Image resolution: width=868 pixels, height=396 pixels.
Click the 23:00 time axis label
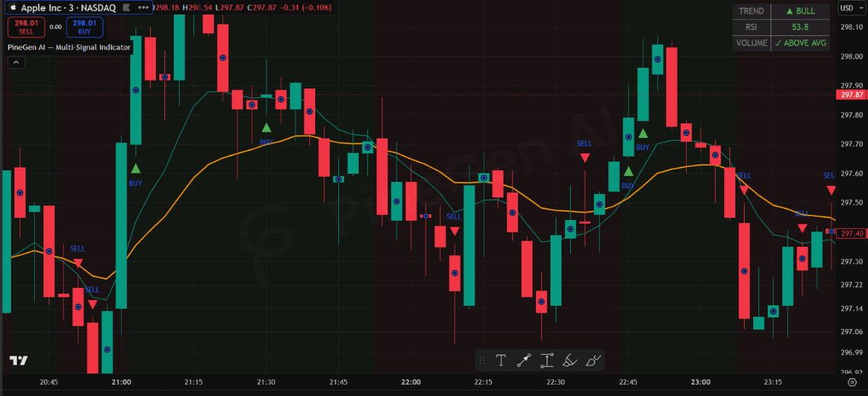pos(700,382)
